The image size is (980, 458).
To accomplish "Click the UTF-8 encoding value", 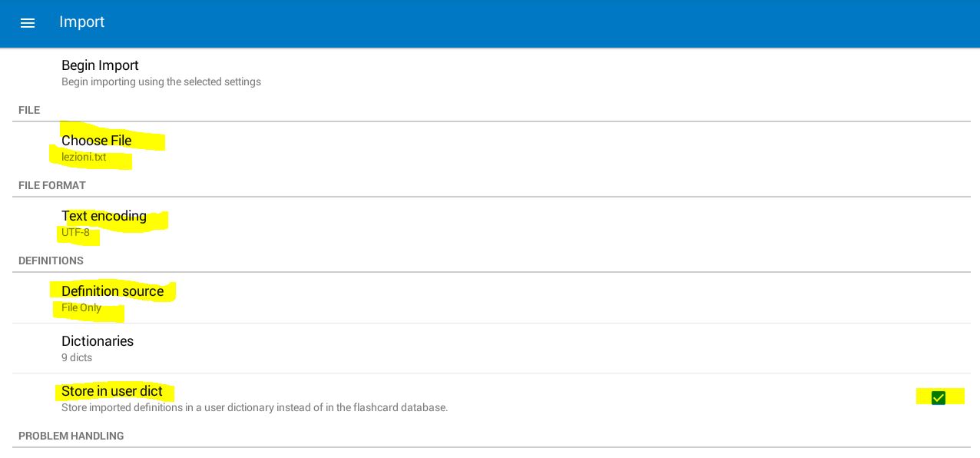I will [x=75, y=232].
